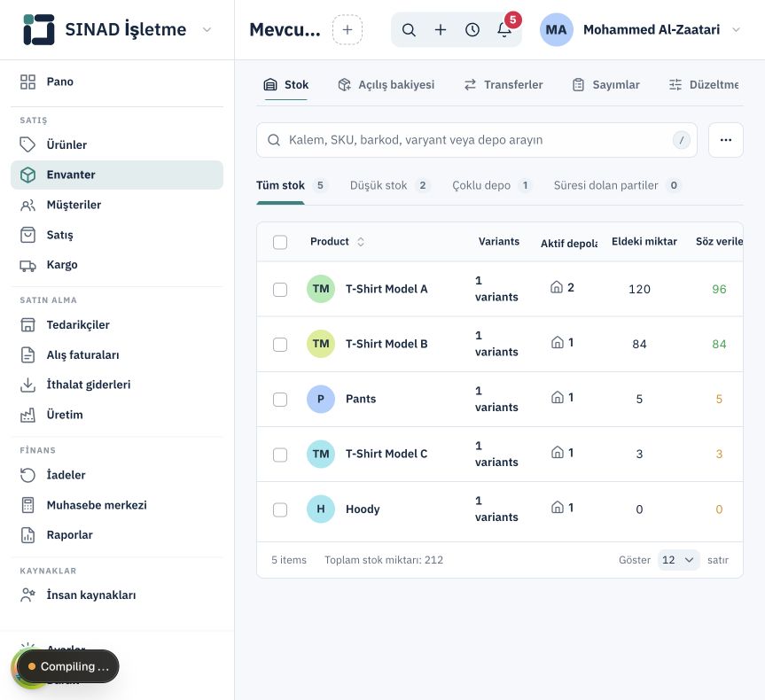Tick the checkbox for T-Shirt Model B
765x700 pixels.
click(x=280, y=345)
